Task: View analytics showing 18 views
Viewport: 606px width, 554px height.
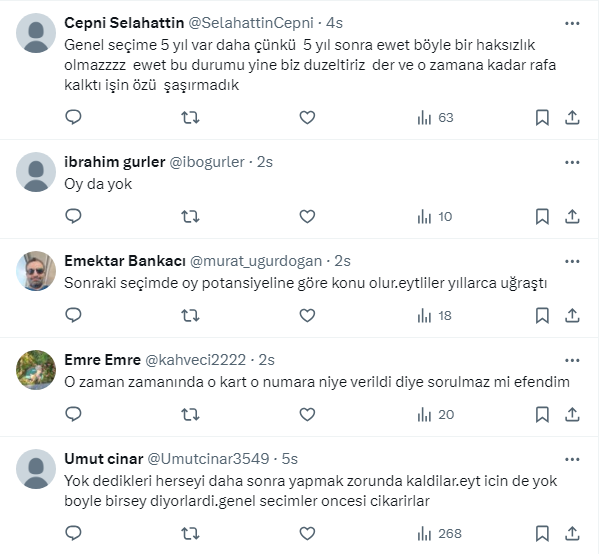Action: coord(435,315)
